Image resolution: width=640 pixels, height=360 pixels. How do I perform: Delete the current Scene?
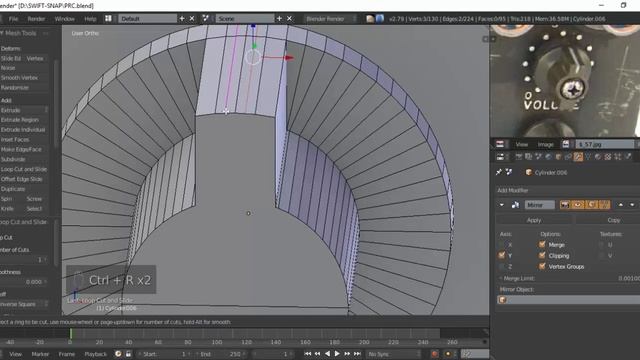(x=289, y=18)
